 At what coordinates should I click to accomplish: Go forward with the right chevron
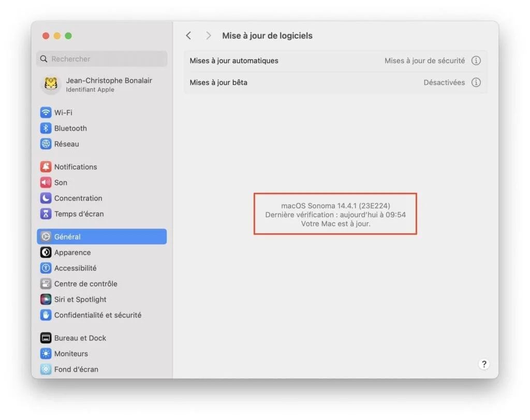[208, 35]
